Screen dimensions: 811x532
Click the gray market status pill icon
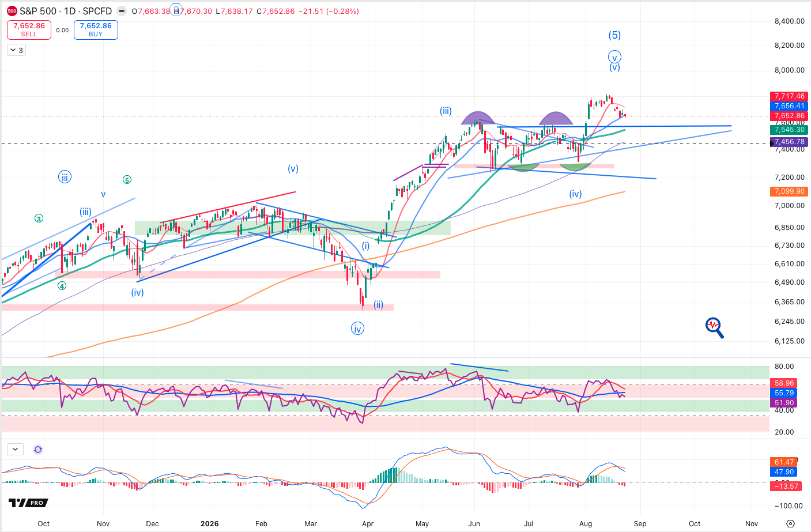click(122, 11)
